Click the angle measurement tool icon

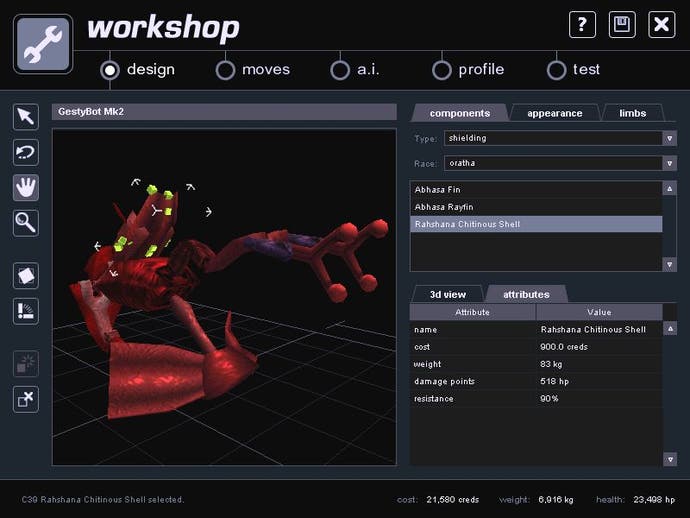(x=26, y=311)
